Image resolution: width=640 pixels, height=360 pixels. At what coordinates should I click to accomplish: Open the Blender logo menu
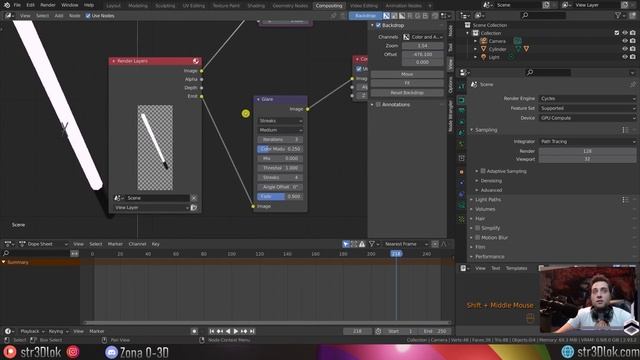click(7, 5)
